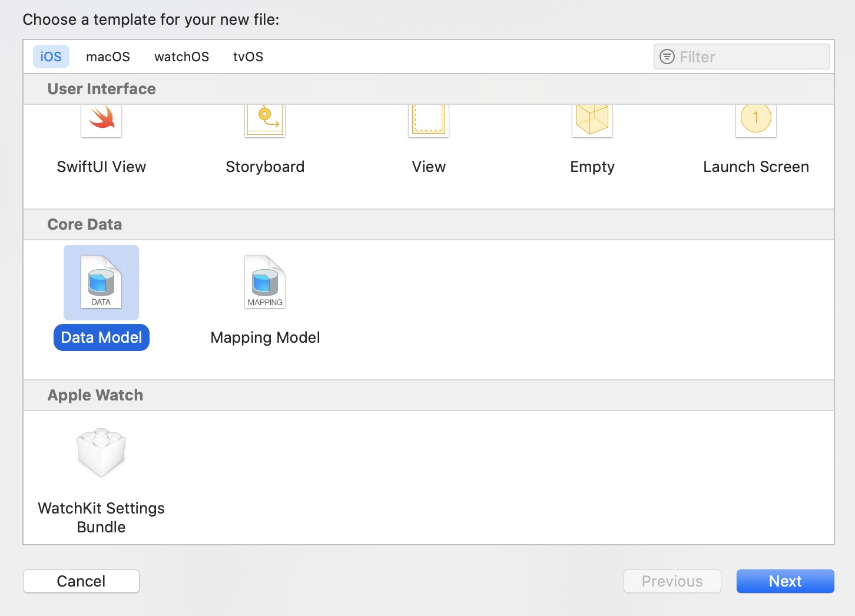
Task: Click the Launch Screen label
Action: tap(756, 167)
